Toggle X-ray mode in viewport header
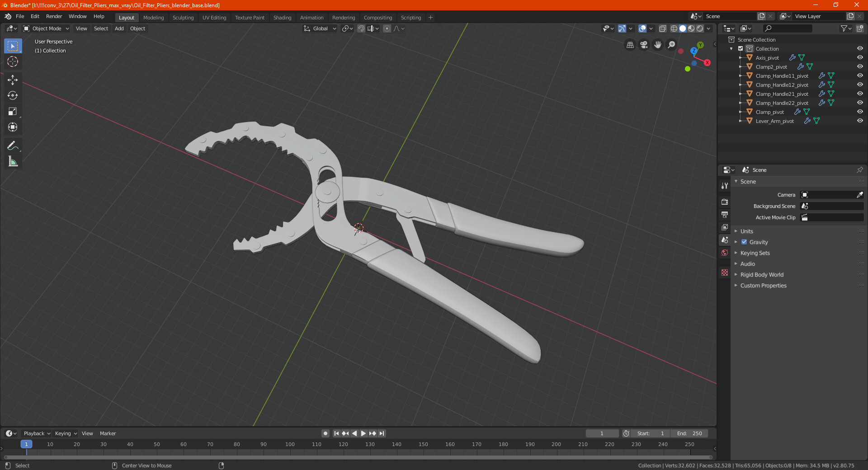 663,28
